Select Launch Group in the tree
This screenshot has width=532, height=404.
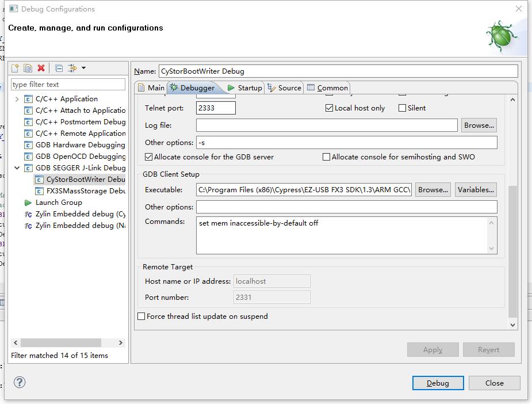pos(59,203)
